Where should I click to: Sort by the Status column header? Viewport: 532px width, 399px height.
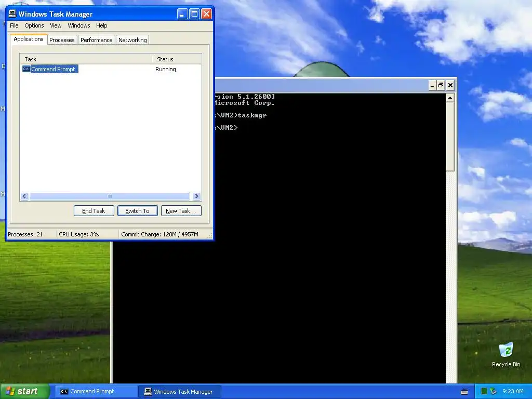click(177, 59)
